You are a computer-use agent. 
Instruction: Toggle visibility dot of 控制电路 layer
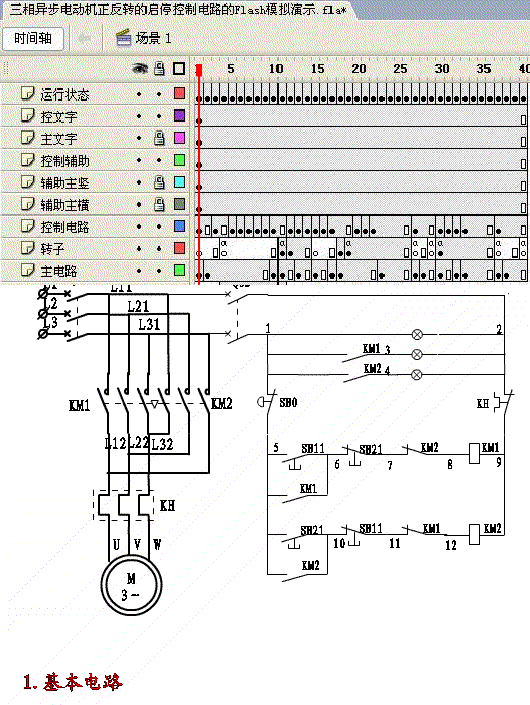(x=139, y=226)
